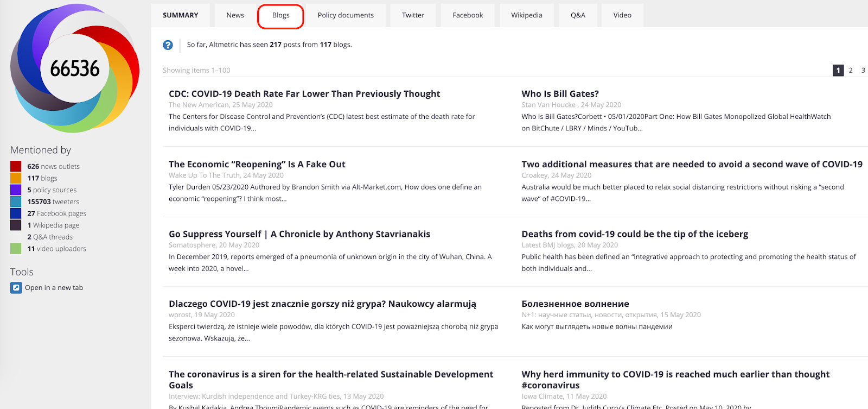Open 'The Economic Reopening Is A Fake Out' post
This screenshot has height=409, width=868.
(x=257, y=165)
